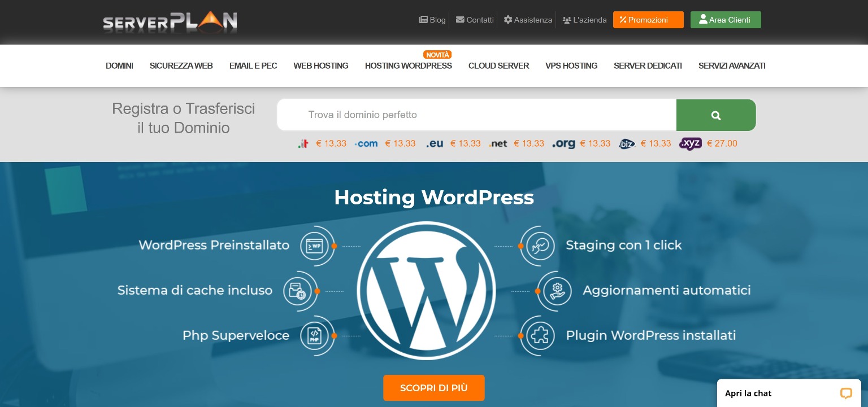Click the .net domain logo

point(498,144)
